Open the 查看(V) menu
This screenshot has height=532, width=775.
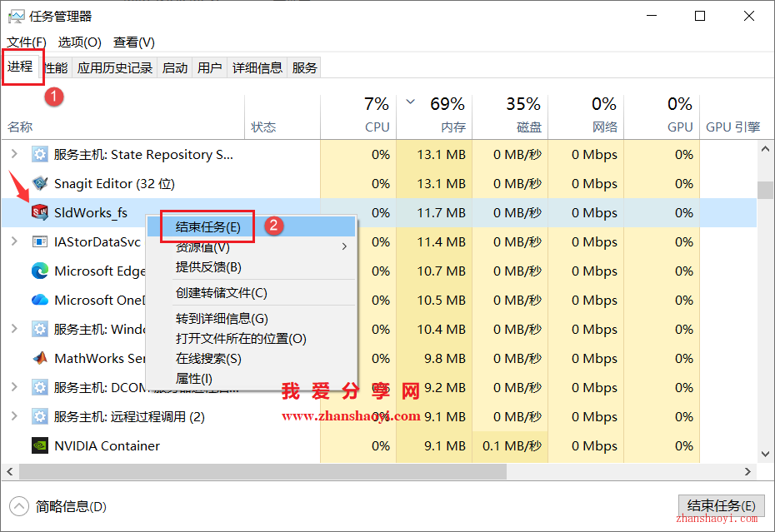(134, 42)
